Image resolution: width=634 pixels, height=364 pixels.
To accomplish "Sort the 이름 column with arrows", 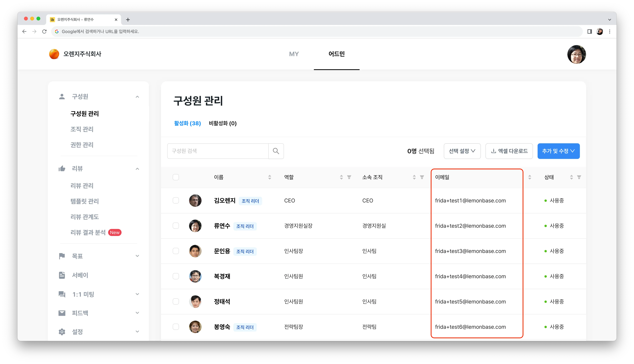I will (270, 177).
